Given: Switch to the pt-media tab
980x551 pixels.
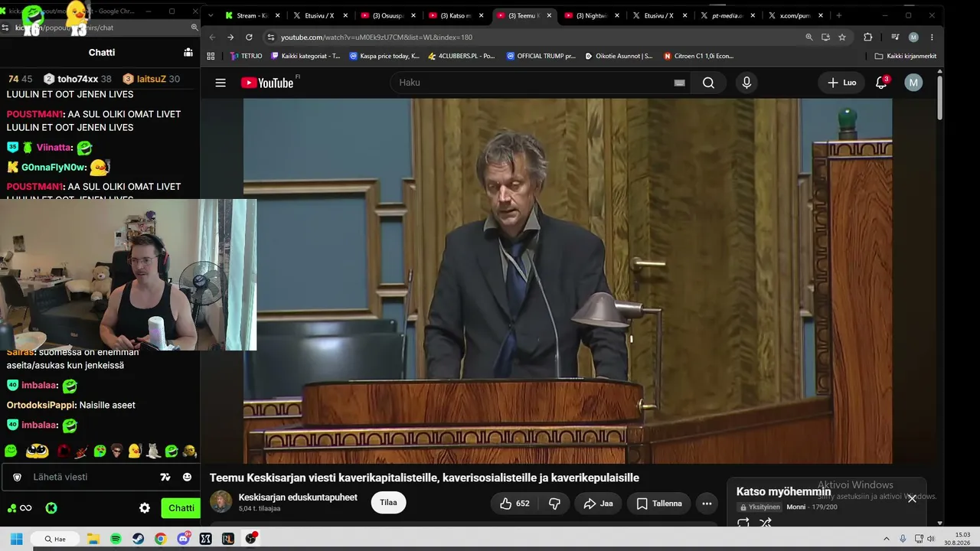Looking at the screenshot, I should [727, 15].
